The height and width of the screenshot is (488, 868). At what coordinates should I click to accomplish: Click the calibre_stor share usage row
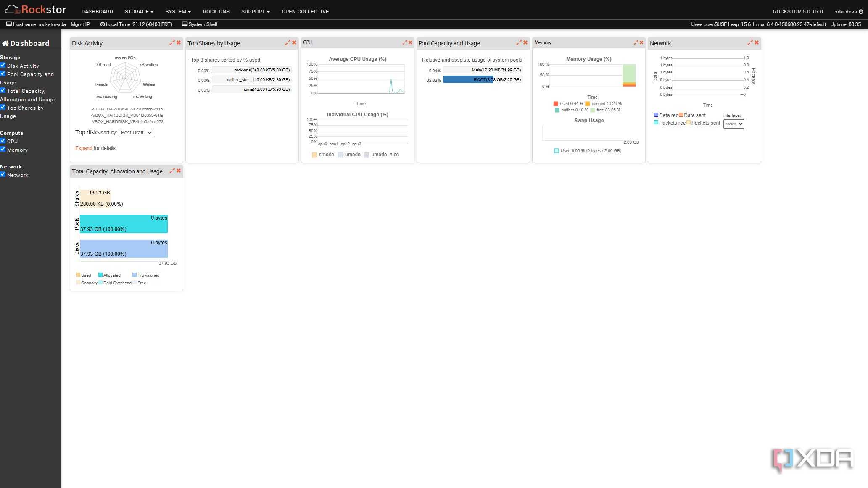click(x=251, y=80)
